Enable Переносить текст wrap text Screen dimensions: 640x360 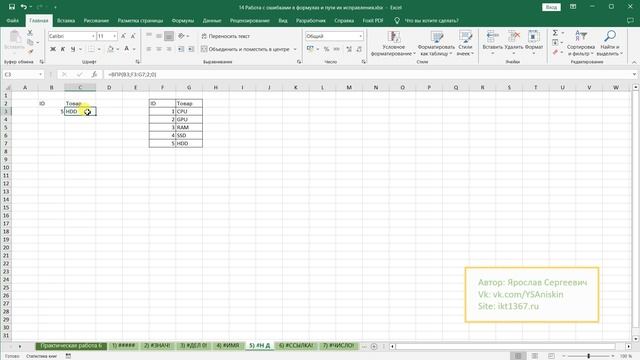225,36
